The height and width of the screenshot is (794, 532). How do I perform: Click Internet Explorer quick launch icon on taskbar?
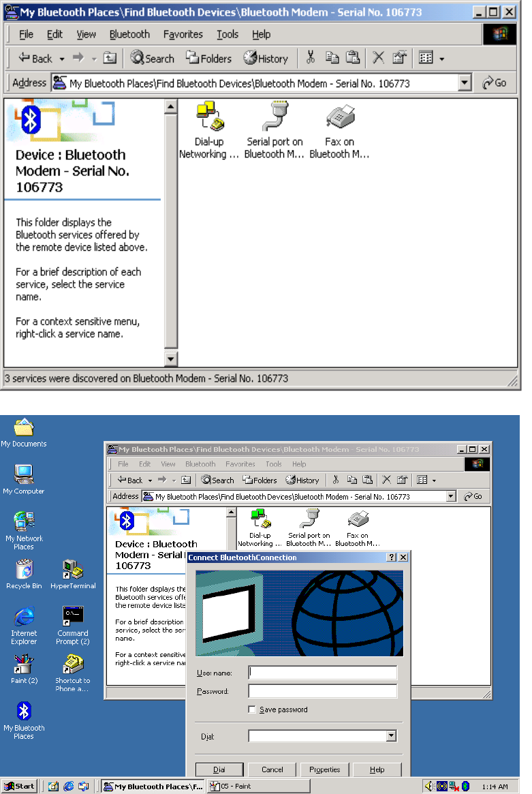tap(68, 787)
